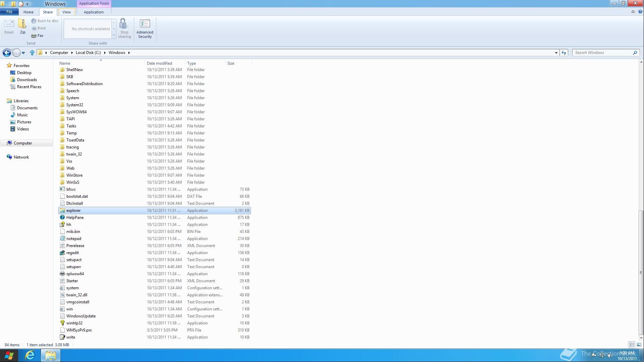
Task: Expand the Share with gallery list
Action: click(x=114, y=36)
